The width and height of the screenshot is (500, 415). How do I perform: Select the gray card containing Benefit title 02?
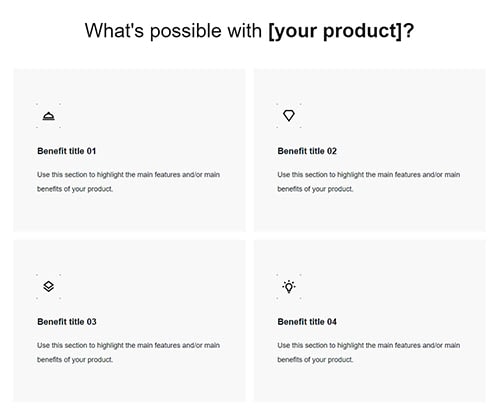click(x=370, y=150)
